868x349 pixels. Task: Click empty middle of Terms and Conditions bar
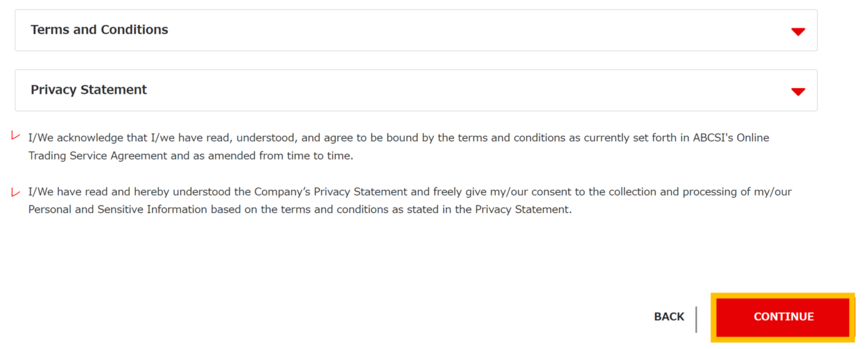click(452, 30)
